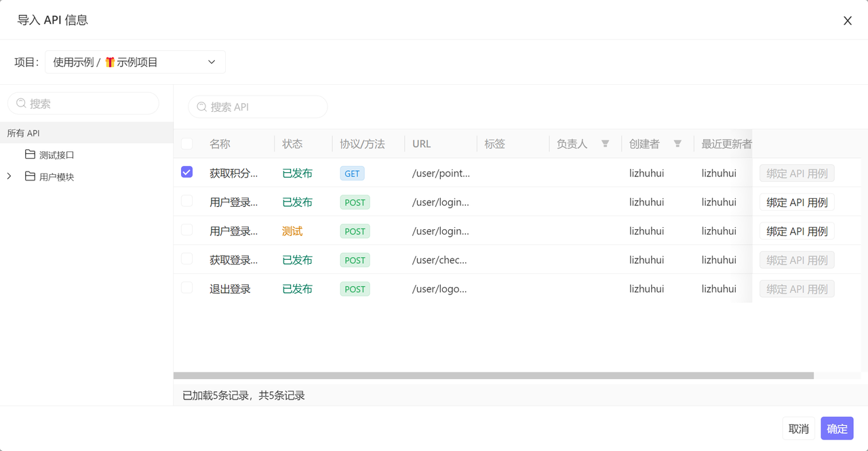868x451 pixels.
Task: Click the 退出登录 name cell
Action: 230,289
